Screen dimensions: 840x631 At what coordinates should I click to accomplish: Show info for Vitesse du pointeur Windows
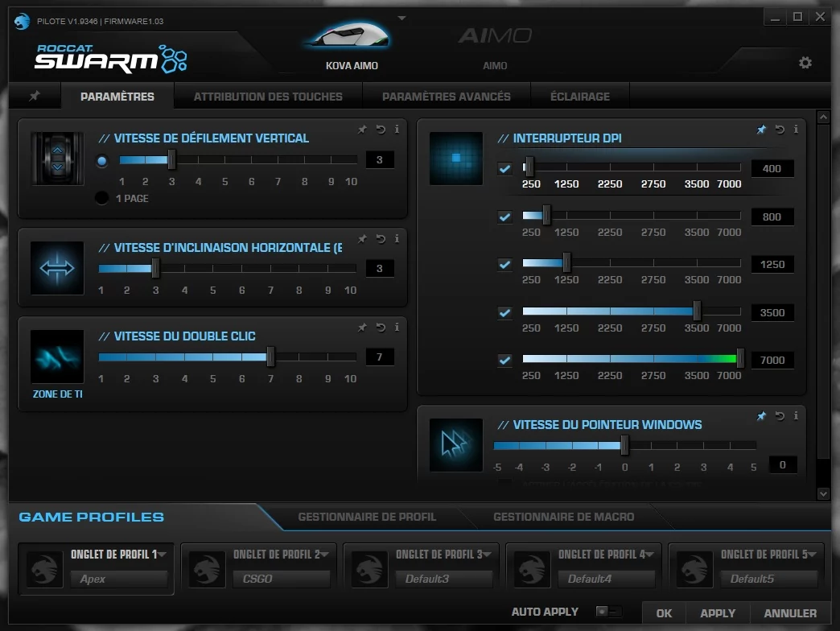(x=796, y=415)
